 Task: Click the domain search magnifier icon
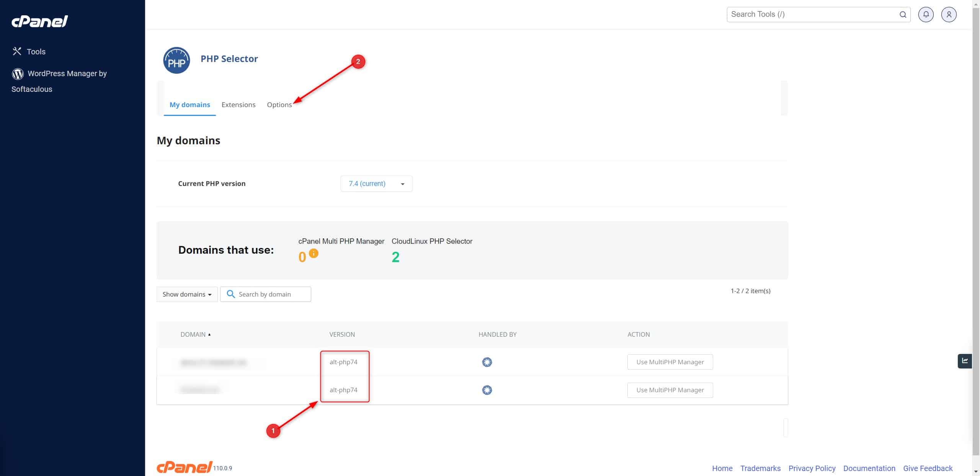[x=231, y=294]
